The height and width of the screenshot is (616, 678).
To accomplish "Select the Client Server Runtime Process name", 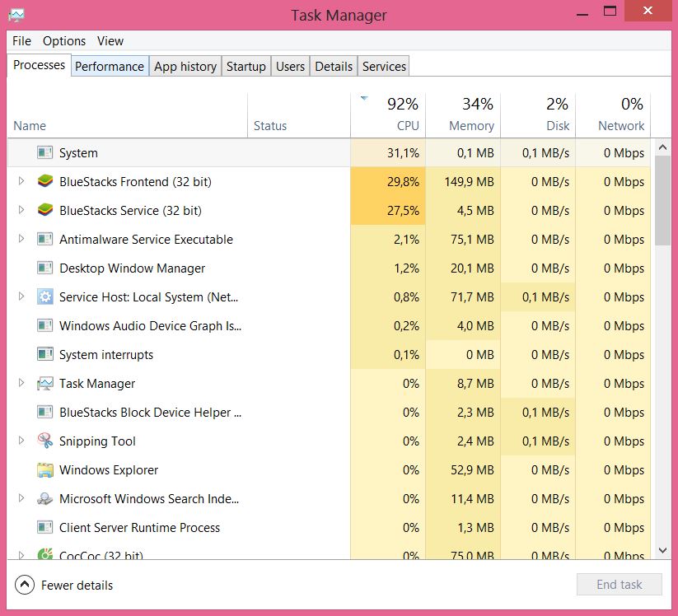I will 139,528.
